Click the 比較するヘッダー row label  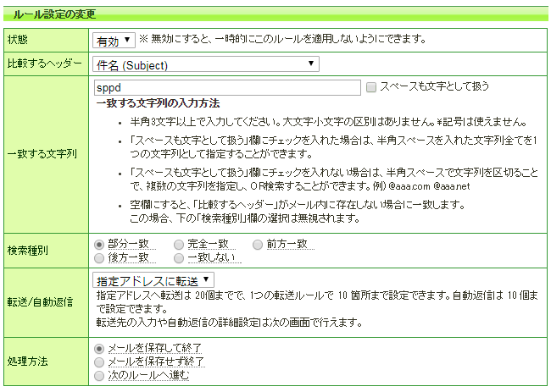[44, 64]
